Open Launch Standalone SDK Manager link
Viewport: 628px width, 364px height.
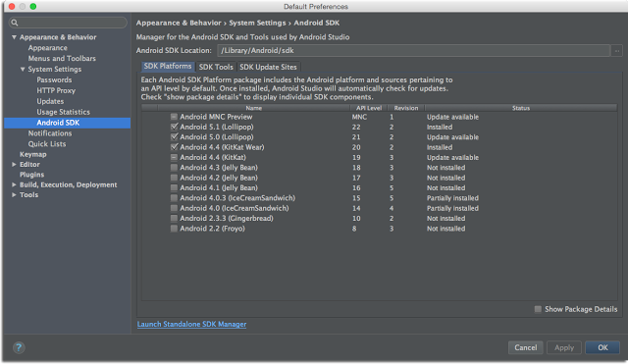coord(191,325)
